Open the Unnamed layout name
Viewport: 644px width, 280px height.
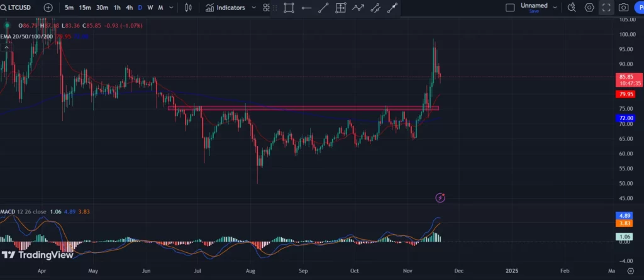pos(534,5)
